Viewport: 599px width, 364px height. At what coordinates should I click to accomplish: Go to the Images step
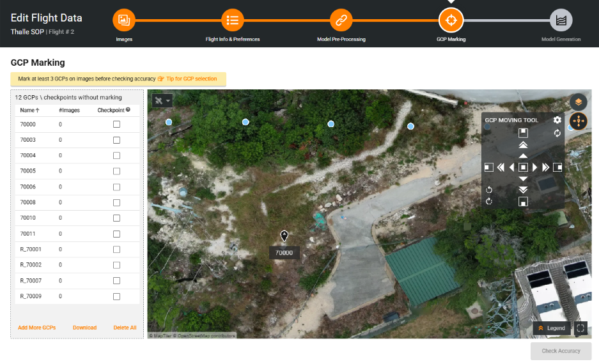pos(124,20)
